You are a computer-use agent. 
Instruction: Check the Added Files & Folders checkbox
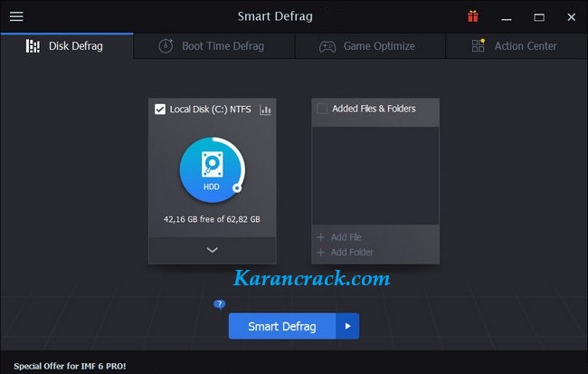click(322, 109)
